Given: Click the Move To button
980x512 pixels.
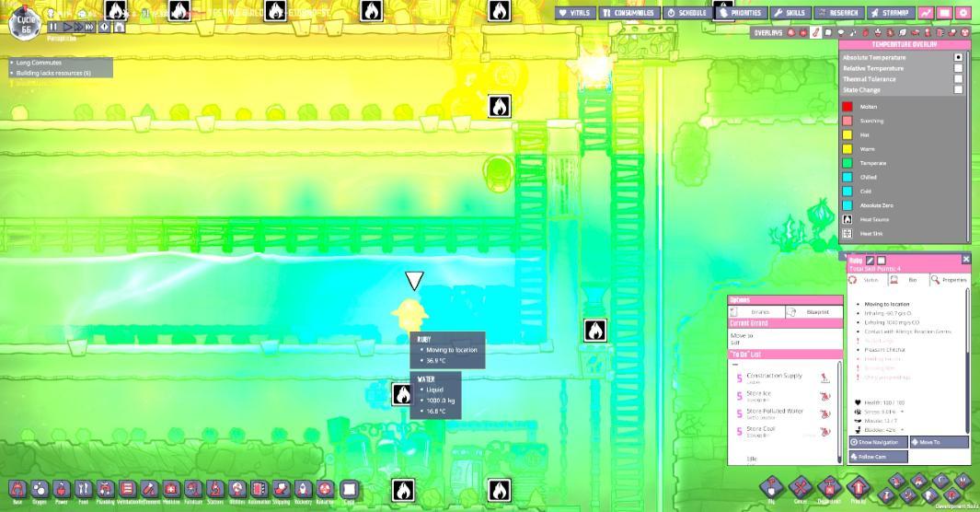Looking at the screenshot, I should pos(939,442).
